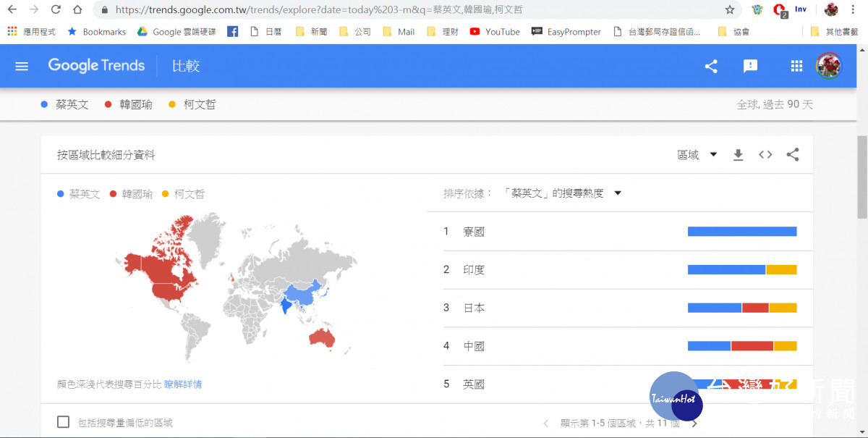Expand the 區域 resolution dropdown
This screenshot has width=868, height=438.
pyautogui.click(x=697, y=155)
